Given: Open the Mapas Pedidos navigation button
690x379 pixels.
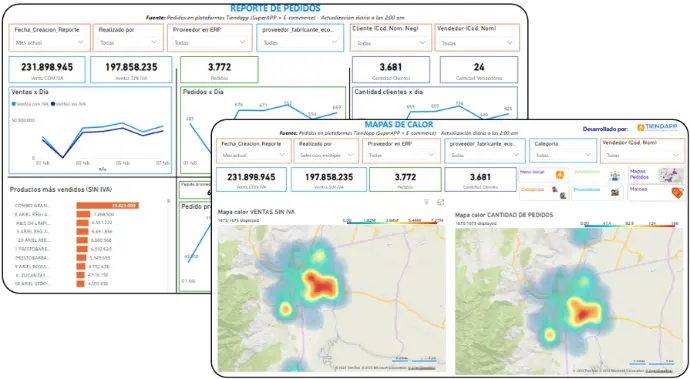Looking at the screenshot, I should (656, 175).
